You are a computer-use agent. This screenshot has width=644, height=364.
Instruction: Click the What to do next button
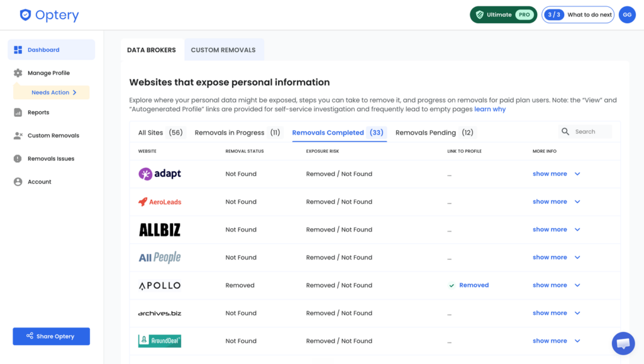click(578, 14)
